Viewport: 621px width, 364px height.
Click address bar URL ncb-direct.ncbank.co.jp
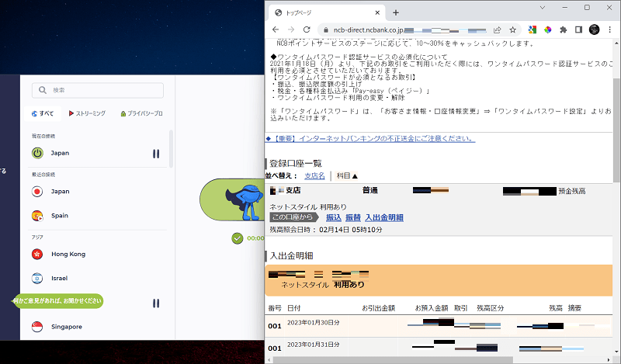[x=368, y=30]
